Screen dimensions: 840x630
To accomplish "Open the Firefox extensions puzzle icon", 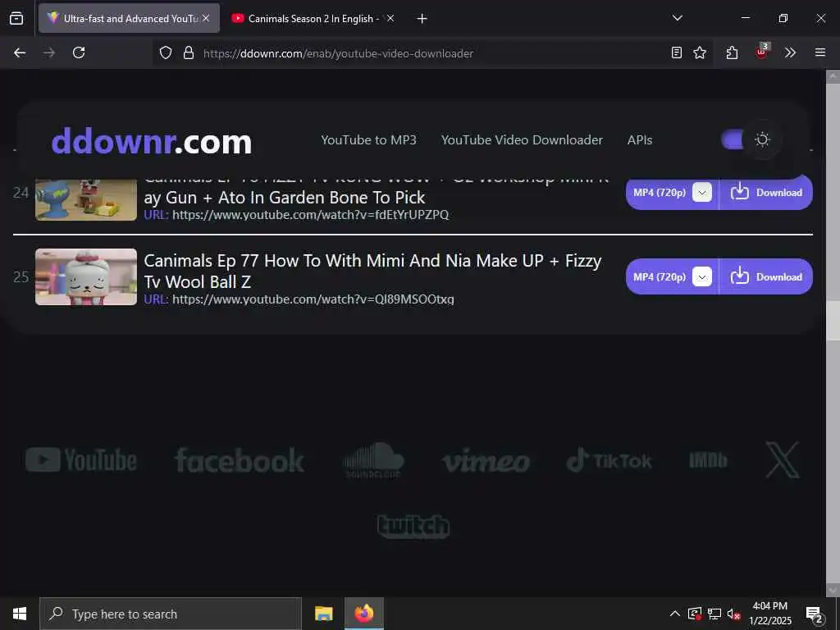I will tap(732, 52).
